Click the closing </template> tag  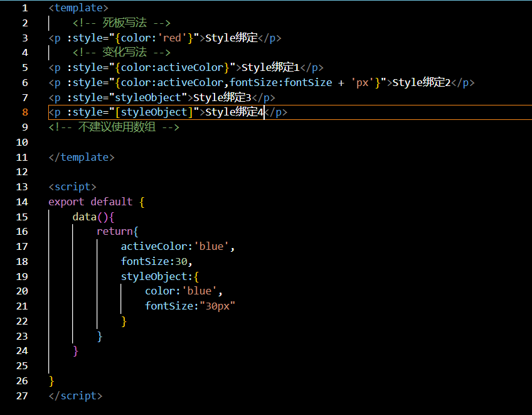pos(82,158)
